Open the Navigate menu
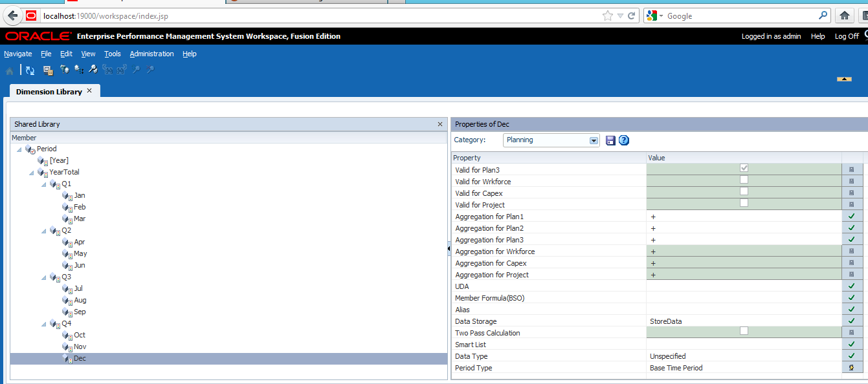Image resolution: width=868 pixels, height=384 pixels. [x=18, y=54]
